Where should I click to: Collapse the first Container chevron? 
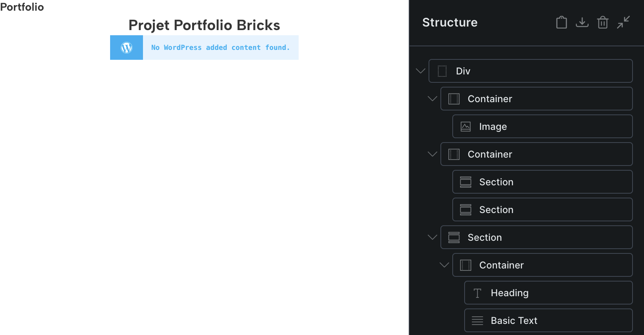[433, 99]
